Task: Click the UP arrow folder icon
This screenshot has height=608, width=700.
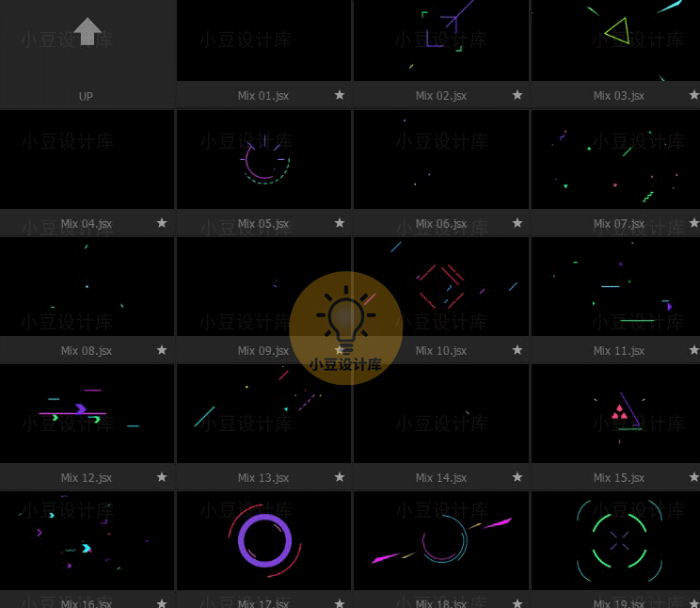Action: [x=87, y=31]
